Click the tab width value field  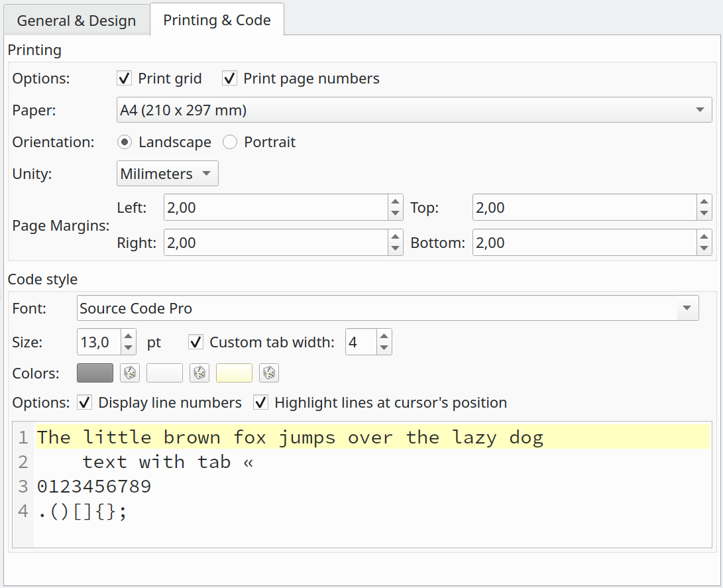tap(361, 342)
